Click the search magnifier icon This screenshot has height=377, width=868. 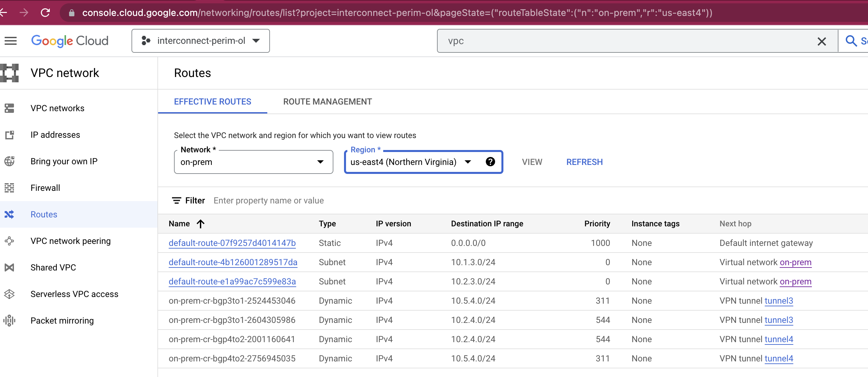(x=851, y=41)
